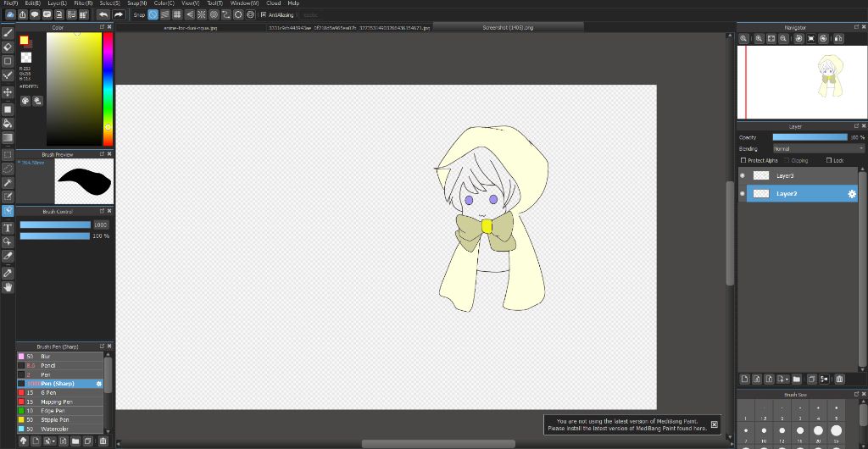This screenshot has height=449, width=868.
Task: Select the Move tool
Action: (x=8, y=91)
